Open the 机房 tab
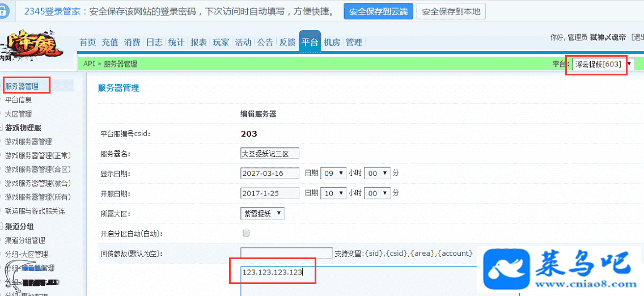Viewport: 644px width, 296px height. click(x=332, y=43)
